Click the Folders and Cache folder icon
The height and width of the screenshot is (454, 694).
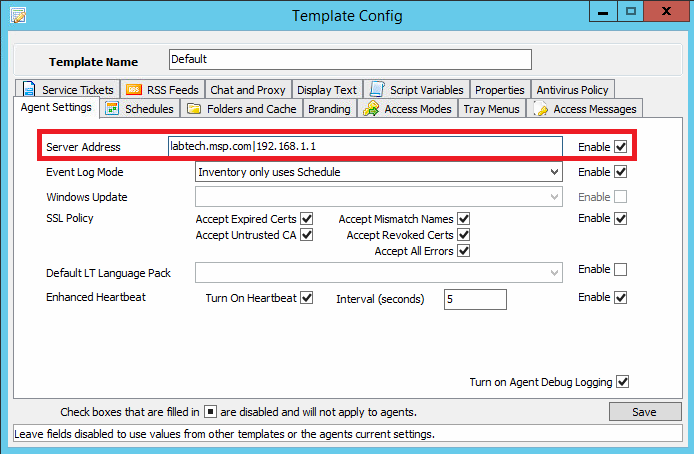[x=194, y=108]
